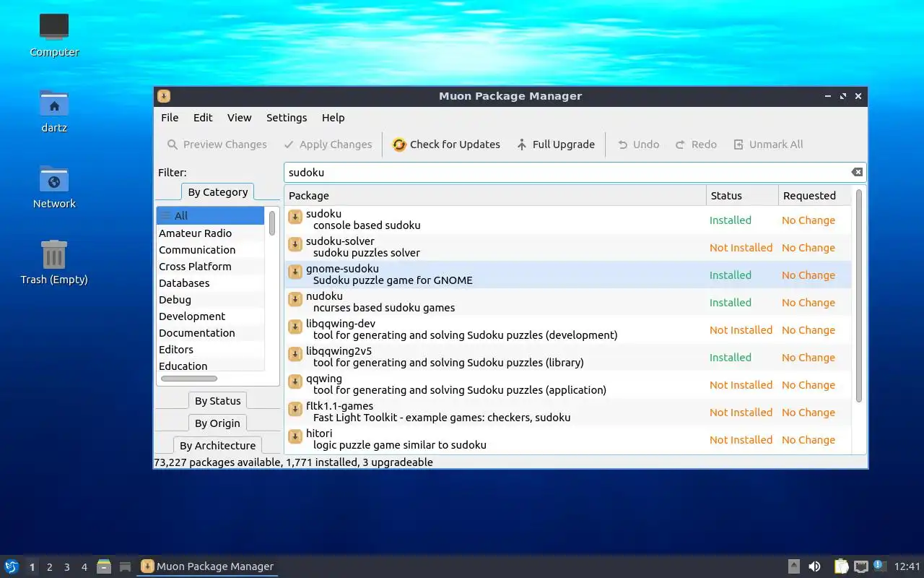
Task: Select the Databases category
Action: click(x=211, y=283)
